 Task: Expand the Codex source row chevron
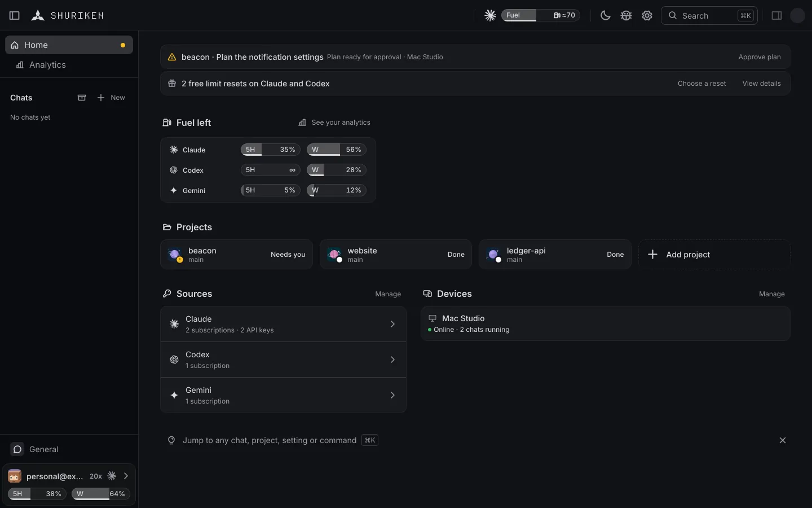tap(393, 360)
